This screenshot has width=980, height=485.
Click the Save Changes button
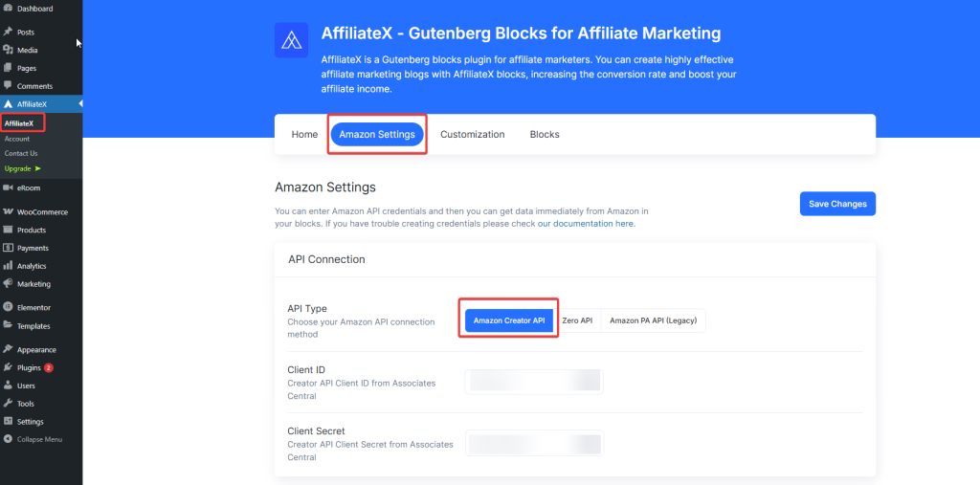pyautogui.click(x=837, y=204)
